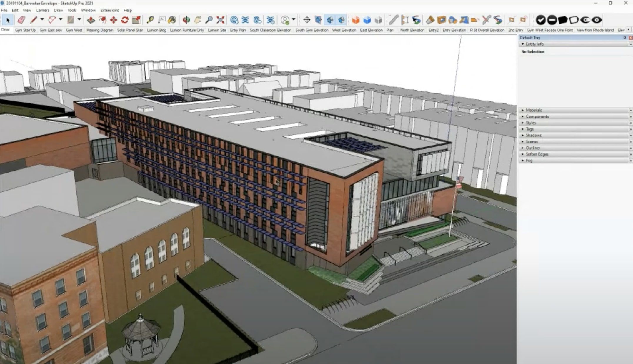Viewport: 633px width, 364px height.
Task: Expand the Soften Edges panel
Action: point(523,154)
